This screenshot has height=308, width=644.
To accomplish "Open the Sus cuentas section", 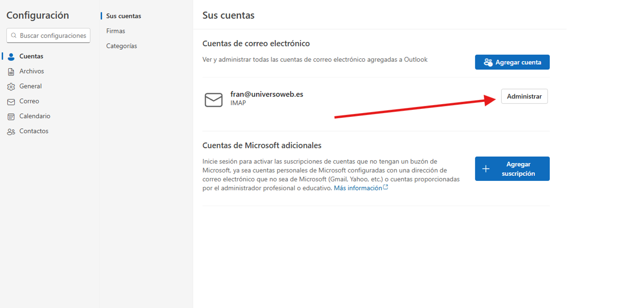I will (124, 16).
